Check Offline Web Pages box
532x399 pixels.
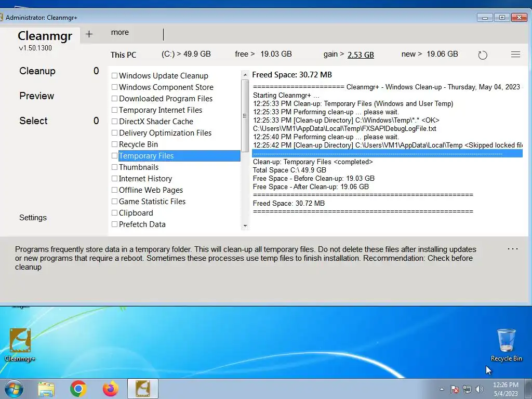click(x=115, y=190)
